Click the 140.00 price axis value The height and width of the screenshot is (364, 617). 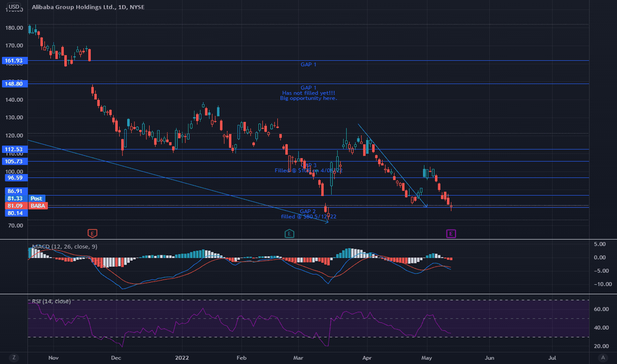pyautogui.click(x=14, y=100)
